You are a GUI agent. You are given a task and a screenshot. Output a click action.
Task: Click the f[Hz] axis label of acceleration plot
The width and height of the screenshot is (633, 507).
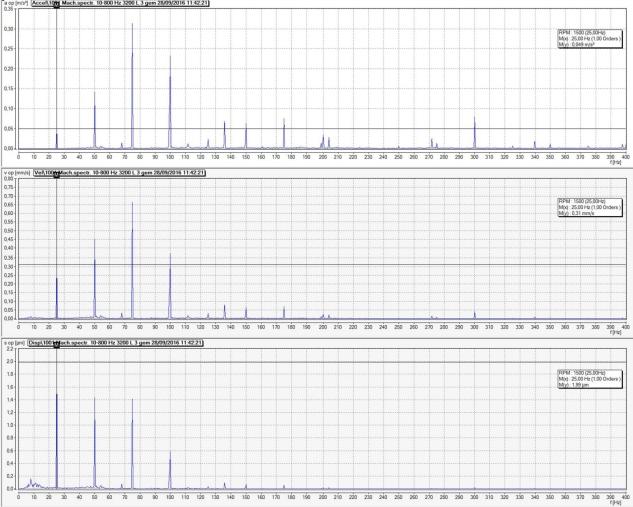[x=616, y=162]
